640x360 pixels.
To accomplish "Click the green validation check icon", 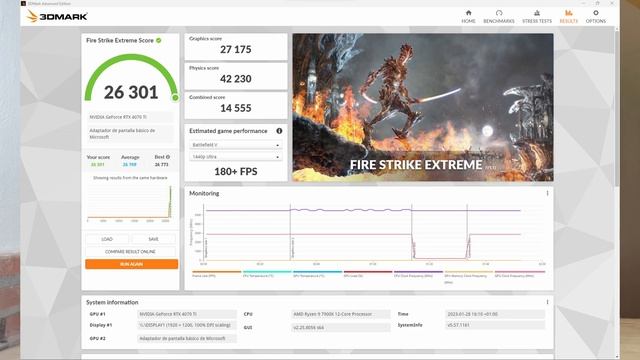I will tap(158, 40).
